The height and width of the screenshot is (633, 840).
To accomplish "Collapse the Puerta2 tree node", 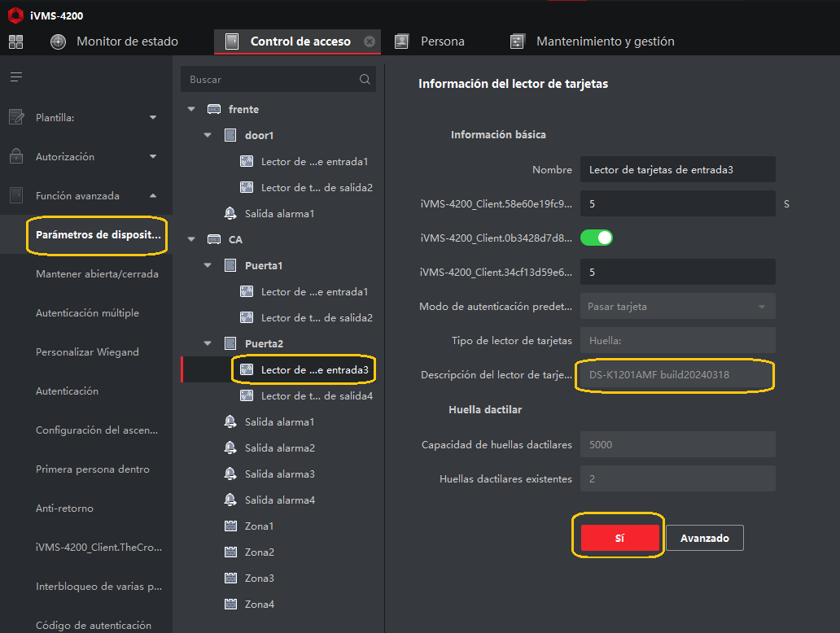I will [208, 343].
